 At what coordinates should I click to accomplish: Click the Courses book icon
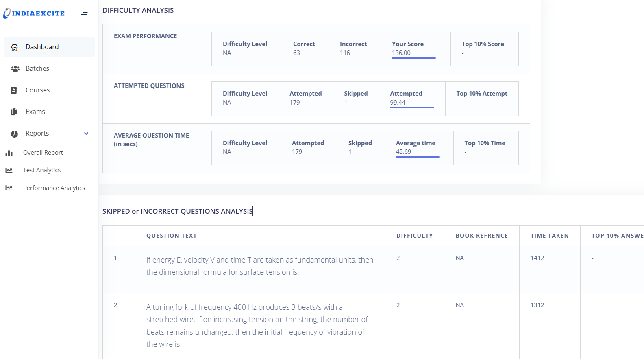click(14, 90)
